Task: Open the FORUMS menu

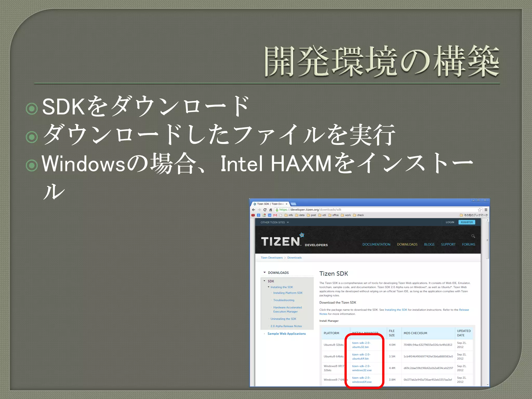Action: (468, 244)
